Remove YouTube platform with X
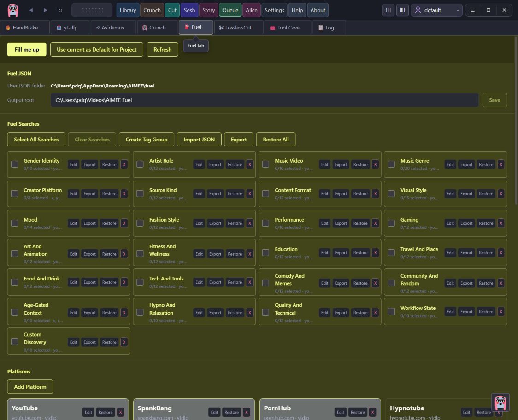This screenshot has height=420, width=518. click(121, 412)
